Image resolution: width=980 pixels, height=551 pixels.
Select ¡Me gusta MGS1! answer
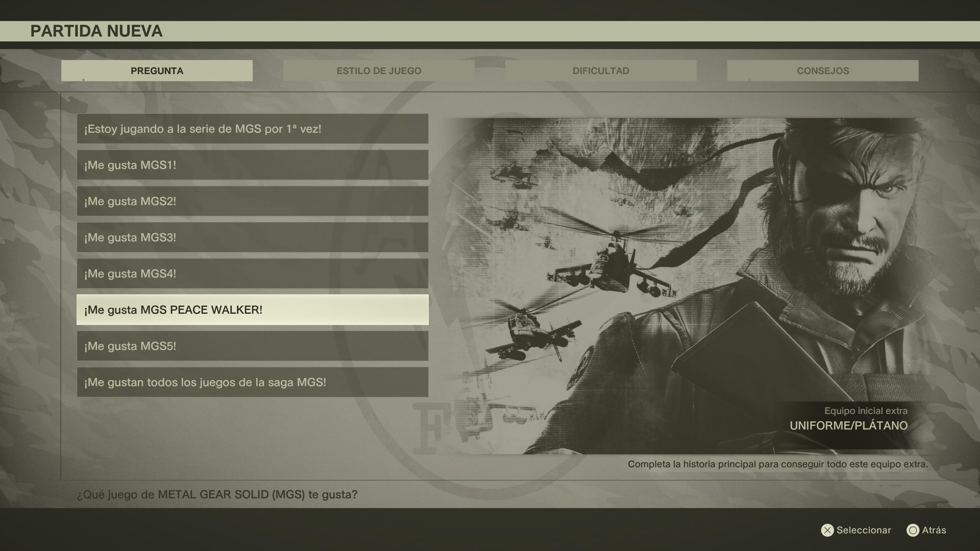(252, 165)
